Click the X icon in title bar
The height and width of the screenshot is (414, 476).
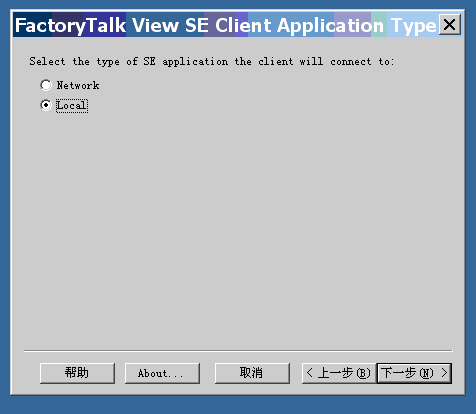[x=450, y=25]
